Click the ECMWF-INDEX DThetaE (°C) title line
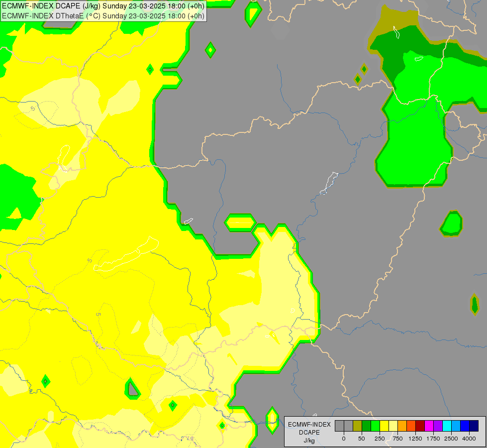This screenshot has width=487, height=448. coord(103,15)
